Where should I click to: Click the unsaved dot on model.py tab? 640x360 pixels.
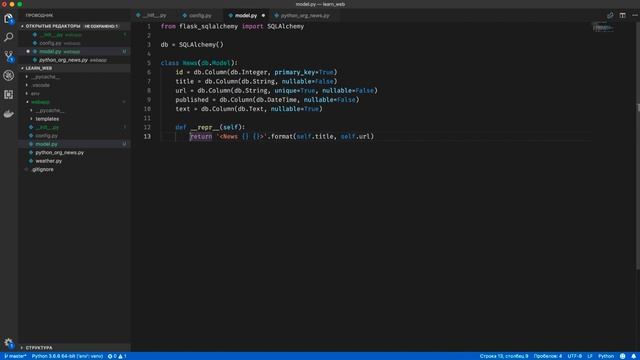(x=263, y=16)
